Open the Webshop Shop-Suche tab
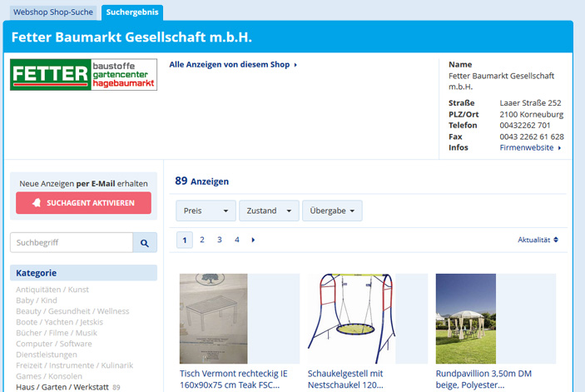The height and width of the screenshot is (392, 585). pos(53,12)
